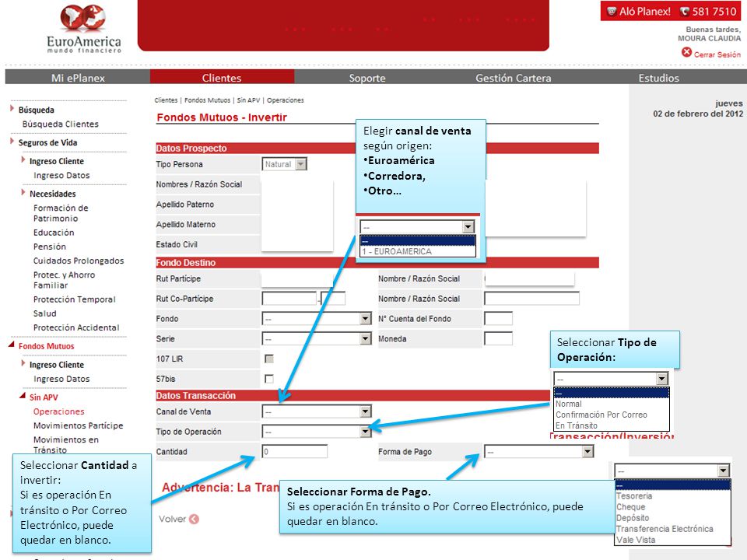Screen dimensions: 747x560
Task: Click Rut Co-Partícipe row Nombre / Razón Social field
Action: pyautogui.click(x=531, y=299)
